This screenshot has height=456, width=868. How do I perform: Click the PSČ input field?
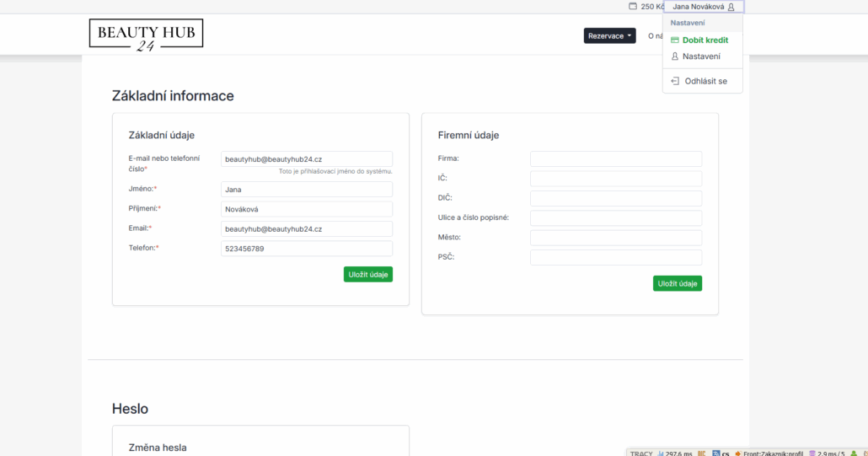(615, 257)
